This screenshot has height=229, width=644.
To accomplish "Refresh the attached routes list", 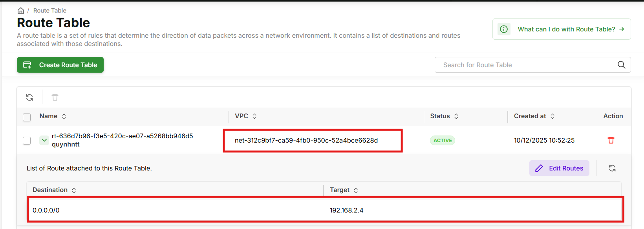I will (x=612, y=168).
